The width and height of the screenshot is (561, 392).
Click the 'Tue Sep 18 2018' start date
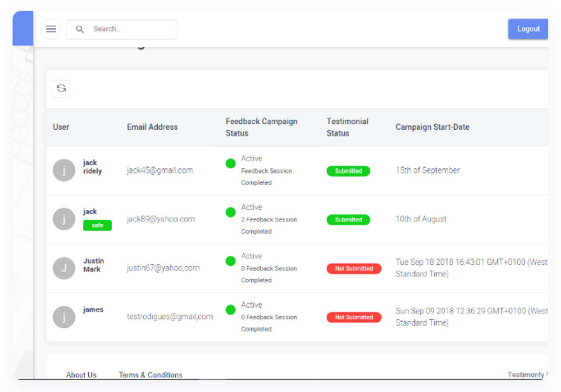click(x=472, y=268)
